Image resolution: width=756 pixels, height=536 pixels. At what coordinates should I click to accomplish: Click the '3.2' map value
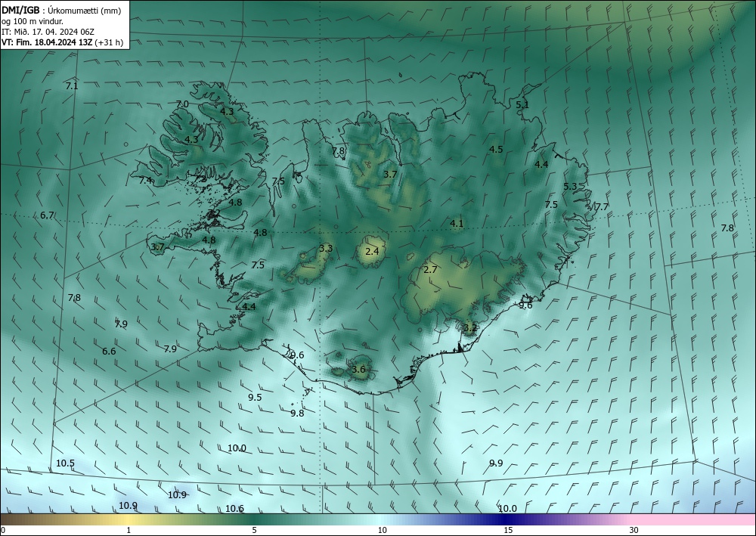pos(470,328)
